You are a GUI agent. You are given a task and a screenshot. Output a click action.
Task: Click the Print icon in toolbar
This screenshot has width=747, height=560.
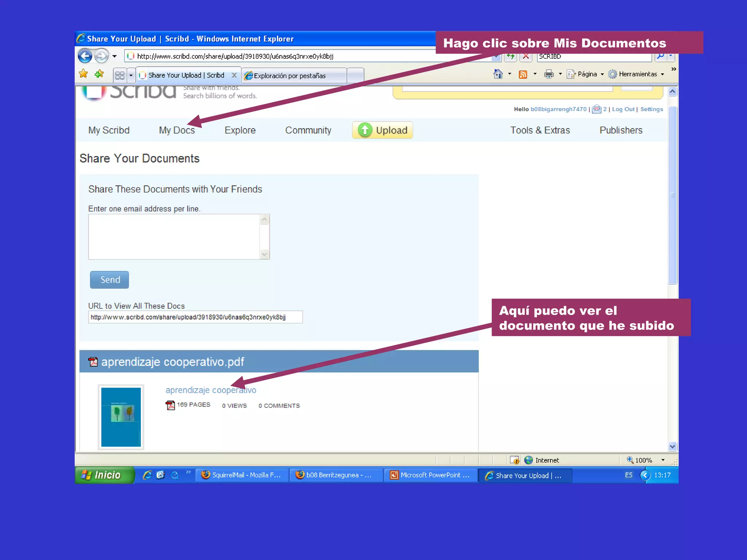pos(549,74)
